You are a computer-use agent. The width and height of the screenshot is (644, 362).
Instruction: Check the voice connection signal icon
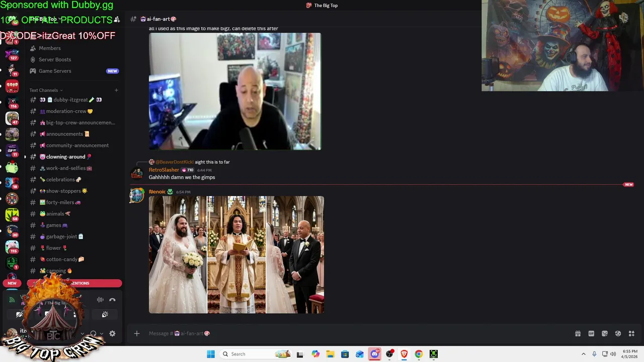tap(12, 300)
